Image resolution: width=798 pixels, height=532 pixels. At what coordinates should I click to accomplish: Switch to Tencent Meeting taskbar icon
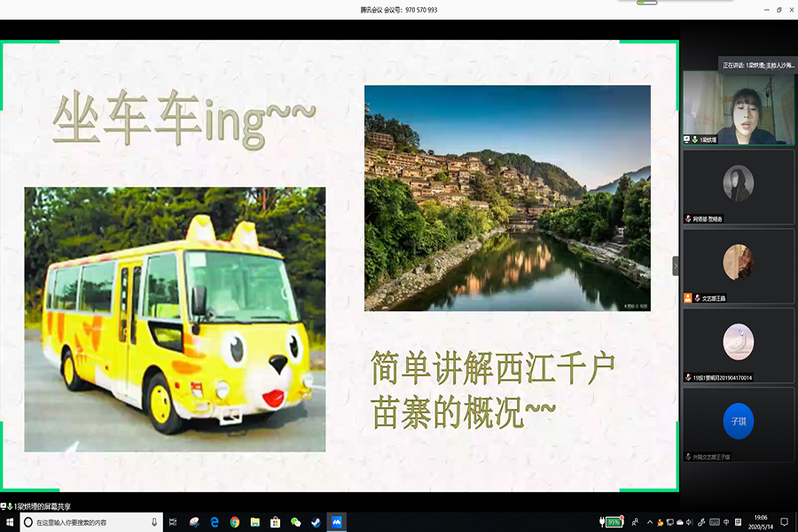(x=337, y=522)
